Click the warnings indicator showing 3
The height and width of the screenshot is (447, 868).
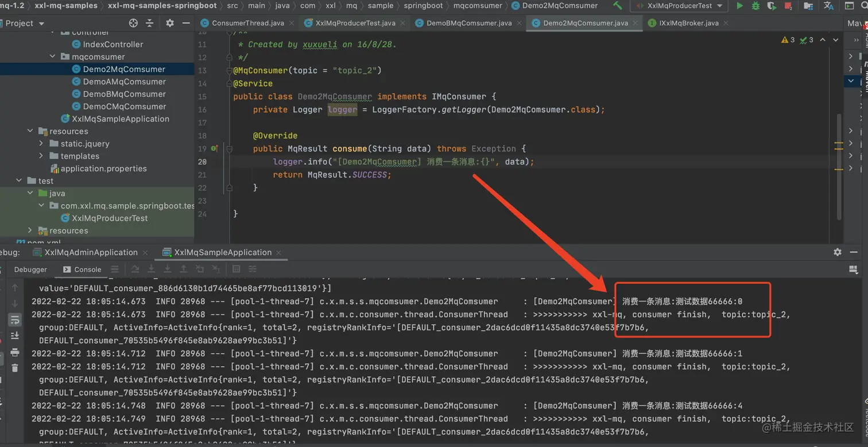(788, 40)
